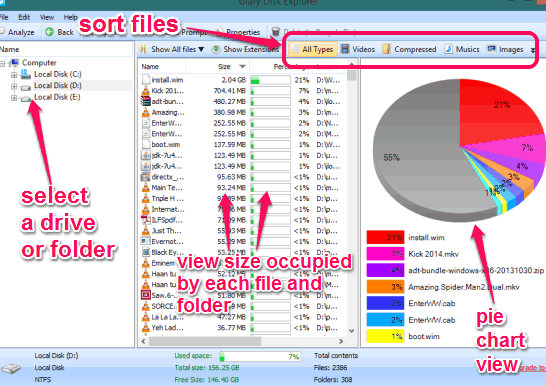Click the red install.wim legend swatch
Image resolution: width=546 pixels, height=386 pixels.
[x=385, y=237]
